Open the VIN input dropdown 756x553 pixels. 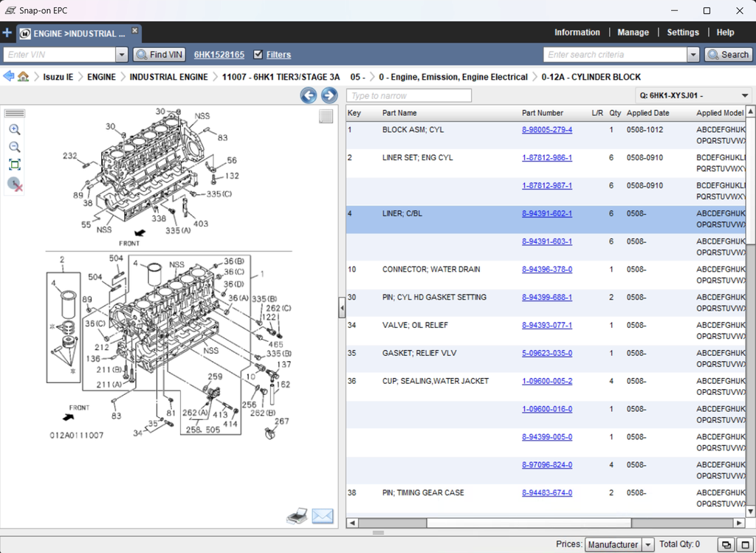point(122,55)
